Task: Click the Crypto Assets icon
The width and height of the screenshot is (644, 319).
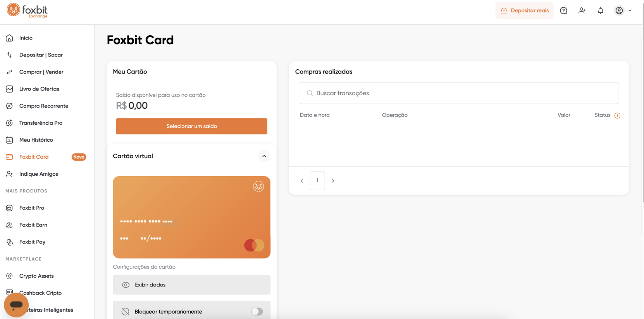Action: (9, 276)
